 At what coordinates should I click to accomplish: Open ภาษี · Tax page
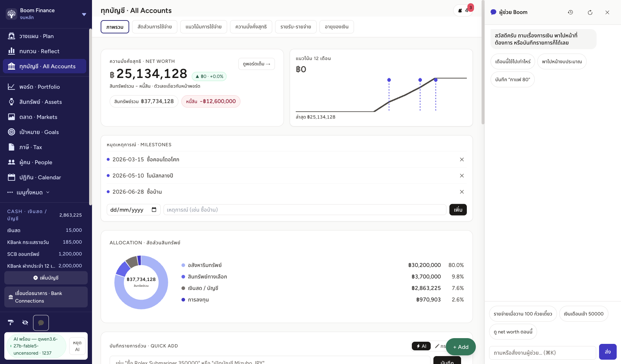tap(45, 147)
